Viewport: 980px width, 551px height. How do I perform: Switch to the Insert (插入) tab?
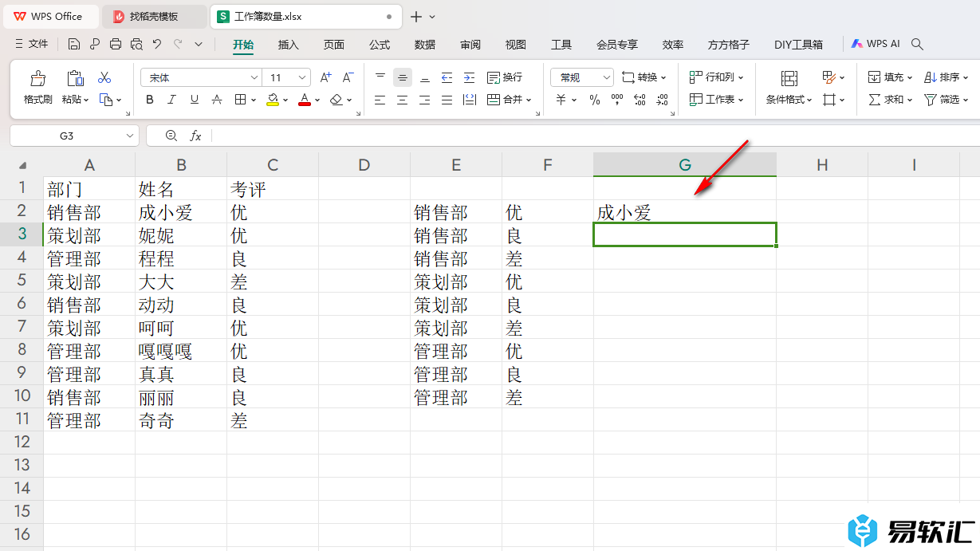click(x=288, y=45)
